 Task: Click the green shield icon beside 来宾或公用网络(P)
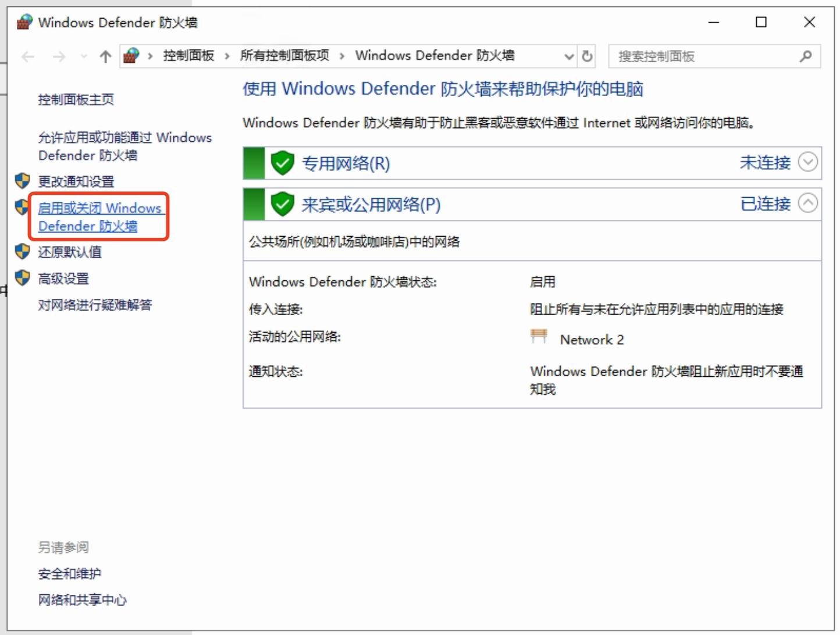pyautogui.click(x=283, y=204)
